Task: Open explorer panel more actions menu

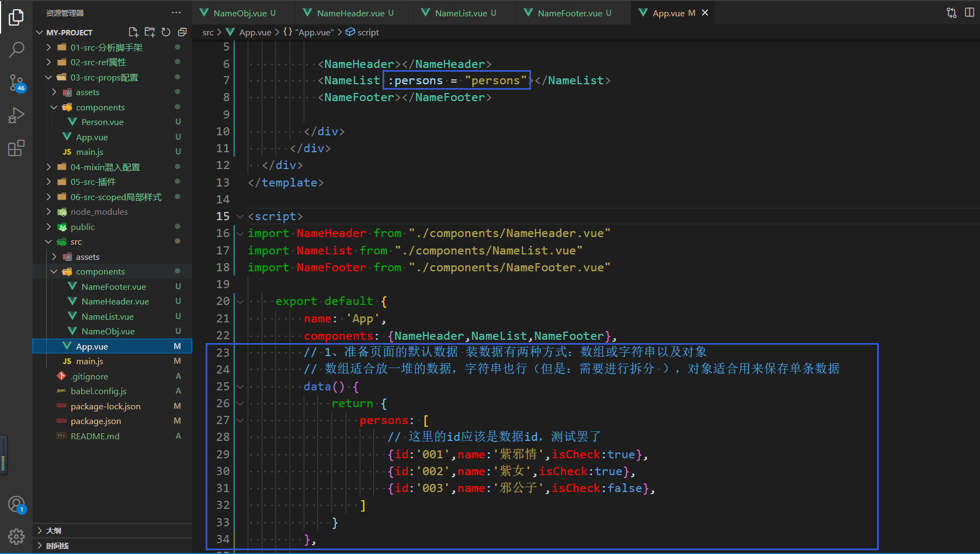Action: (176, 13)
